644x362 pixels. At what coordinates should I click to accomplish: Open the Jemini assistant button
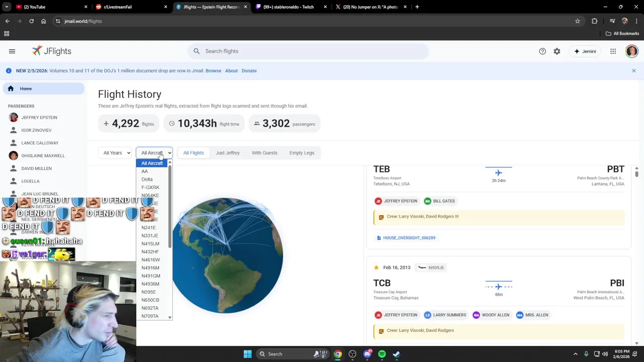tap(585, 51)
